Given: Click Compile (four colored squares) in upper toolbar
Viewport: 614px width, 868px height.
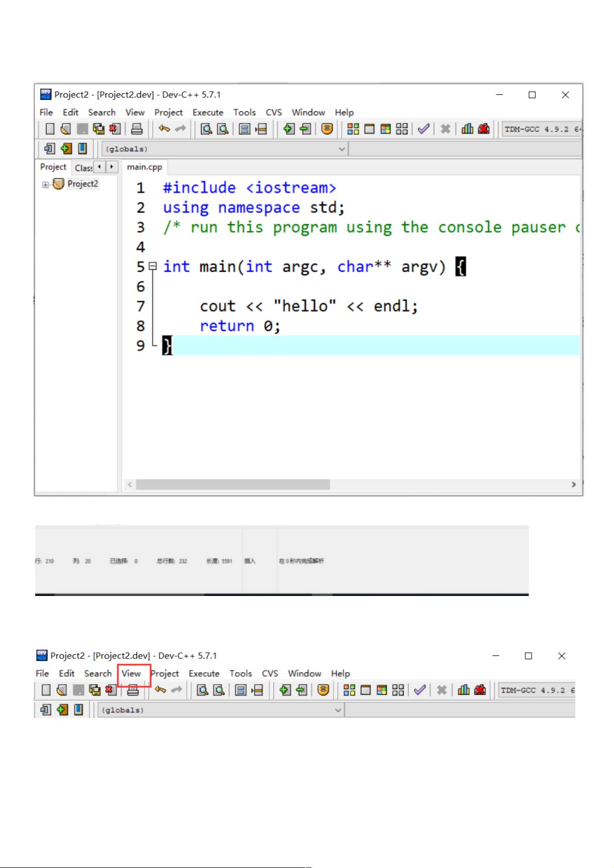Looking at the screenshot, I should pyautogui.click(x=353, y=129).
